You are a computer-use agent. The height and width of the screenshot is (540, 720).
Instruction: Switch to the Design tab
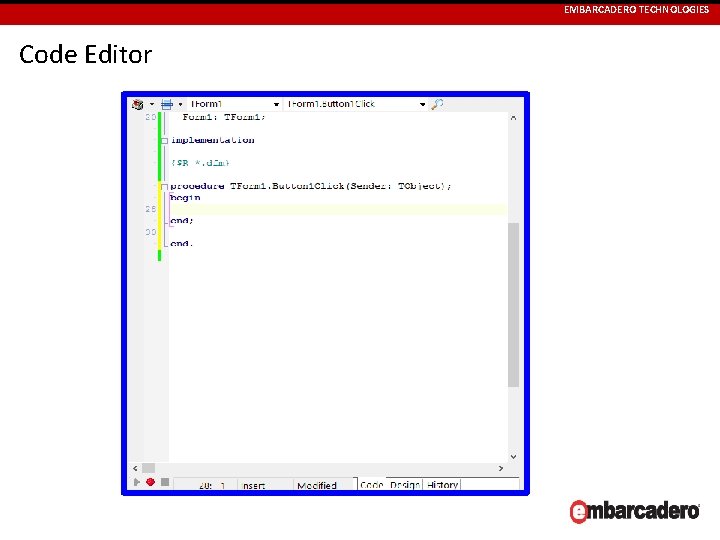pos(405,484)
